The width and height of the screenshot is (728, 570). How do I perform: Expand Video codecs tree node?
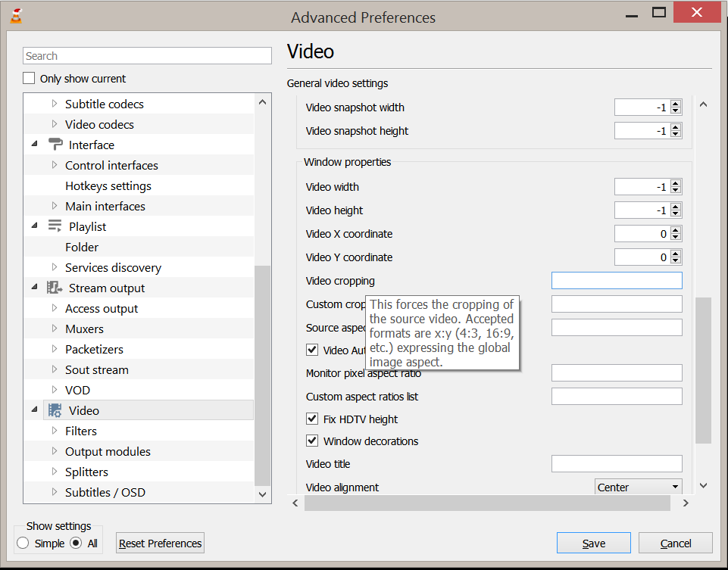(55, 124)
